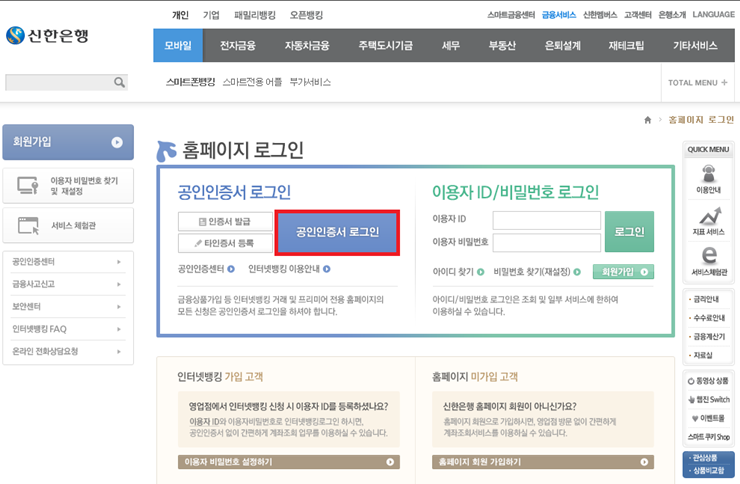Screen dimensions: 740x484
Task: Click 관심상품 blue button
Action: coord(703,458)
